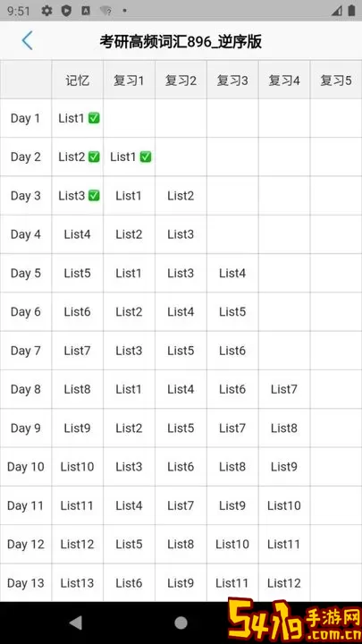362x644 pixels.
Task: Tap the battery status icon
Action: (351, 11)
